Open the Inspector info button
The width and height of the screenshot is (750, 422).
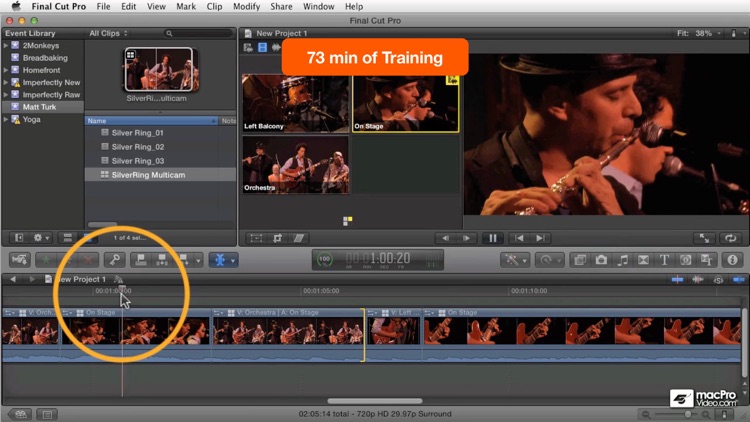tap(732, 260)
